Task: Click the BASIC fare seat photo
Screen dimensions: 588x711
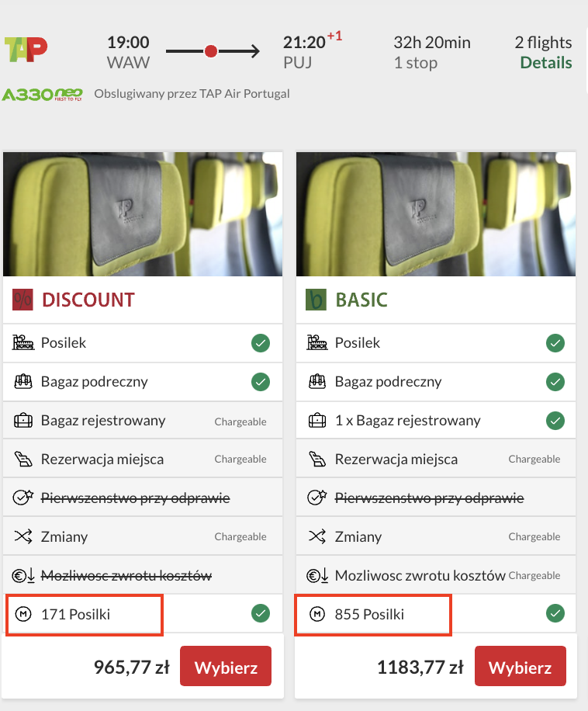Action: [x=436, y=214]
